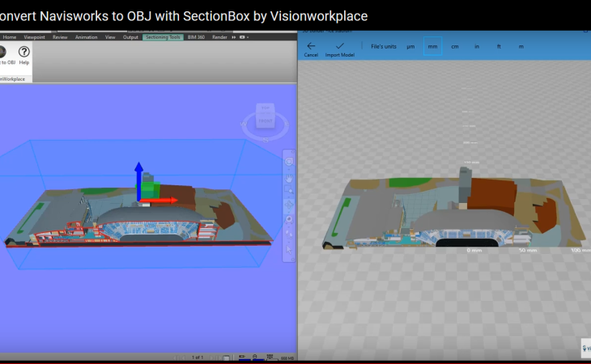The height and width of the screenshot is (364, 591).
Task: Open the Sheet Browser icon in status bar
Action: coord(226,358)
